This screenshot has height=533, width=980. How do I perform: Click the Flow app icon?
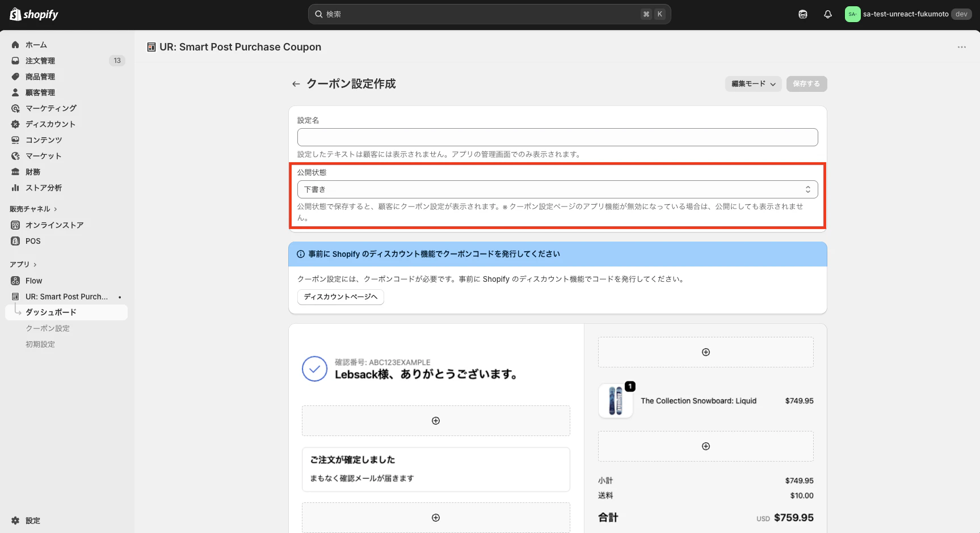click(15, 281)
